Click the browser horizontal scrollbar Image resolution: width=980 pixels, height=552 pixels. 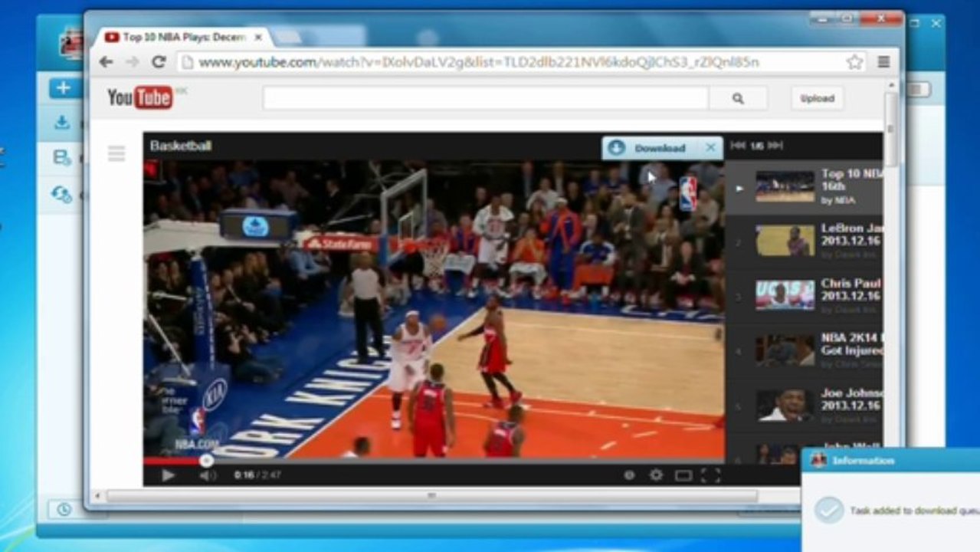[x=432, y=496]
